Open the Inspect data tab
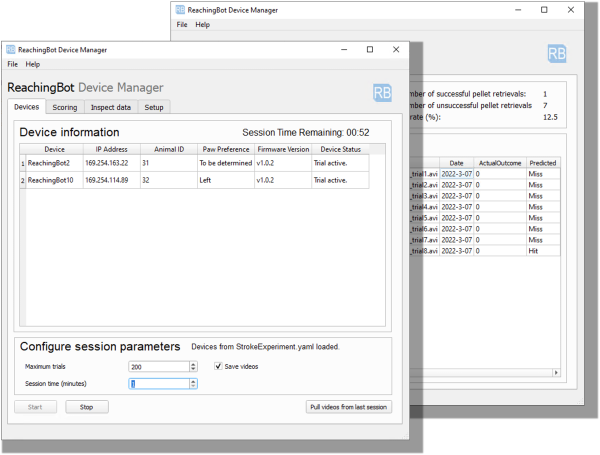This screenshot has height=455, width=600. [110, 107]
